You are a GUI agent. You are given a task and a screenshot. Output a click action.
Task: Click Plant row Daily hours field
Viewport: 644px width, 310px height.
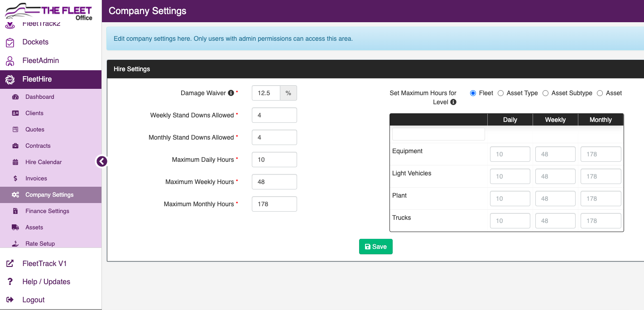[x=510, y=199]
